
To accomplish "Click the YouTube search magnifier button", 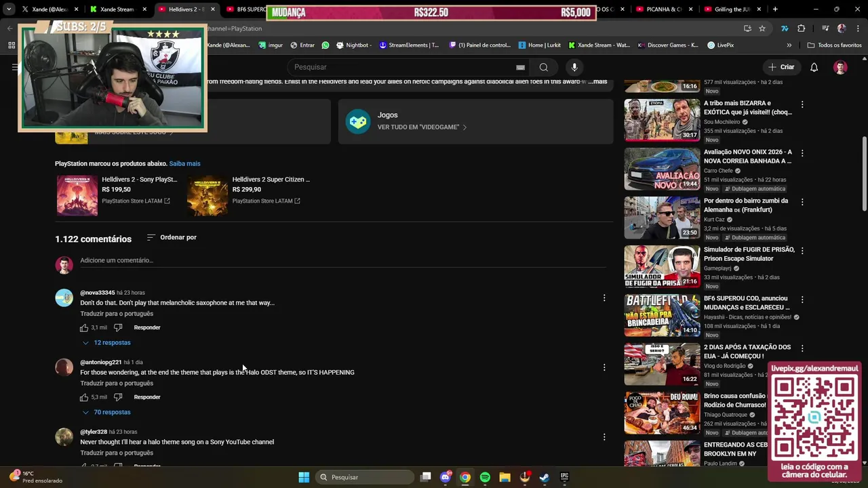I will [543, 67].
